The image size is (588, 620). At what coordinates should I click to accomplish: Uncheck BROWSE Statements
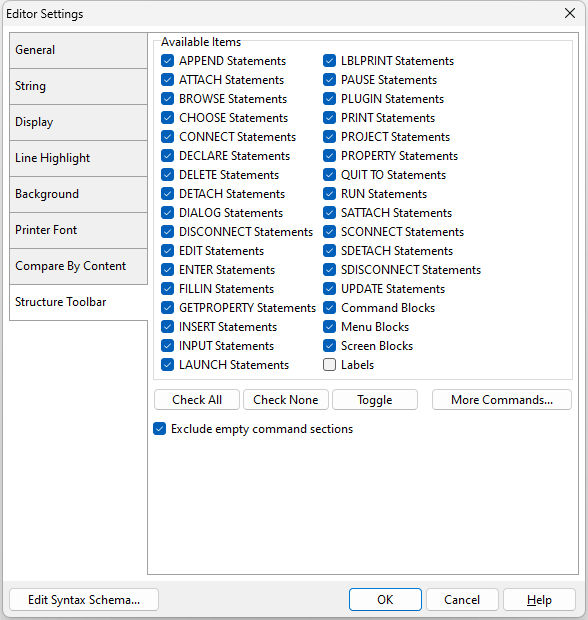coord(167,99)
